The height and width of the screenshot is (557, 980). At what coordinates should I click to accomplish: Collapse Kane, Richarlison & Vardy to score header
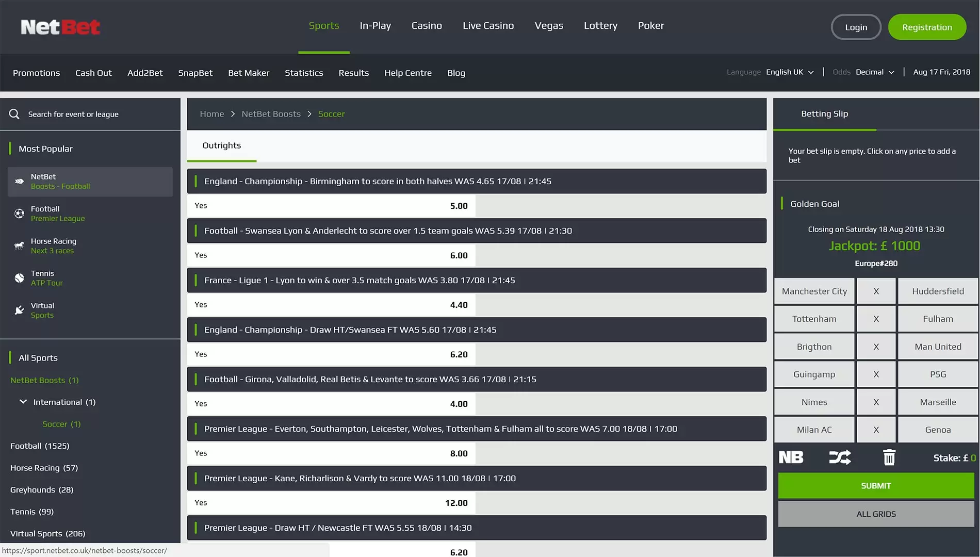(x=477, y=478)
